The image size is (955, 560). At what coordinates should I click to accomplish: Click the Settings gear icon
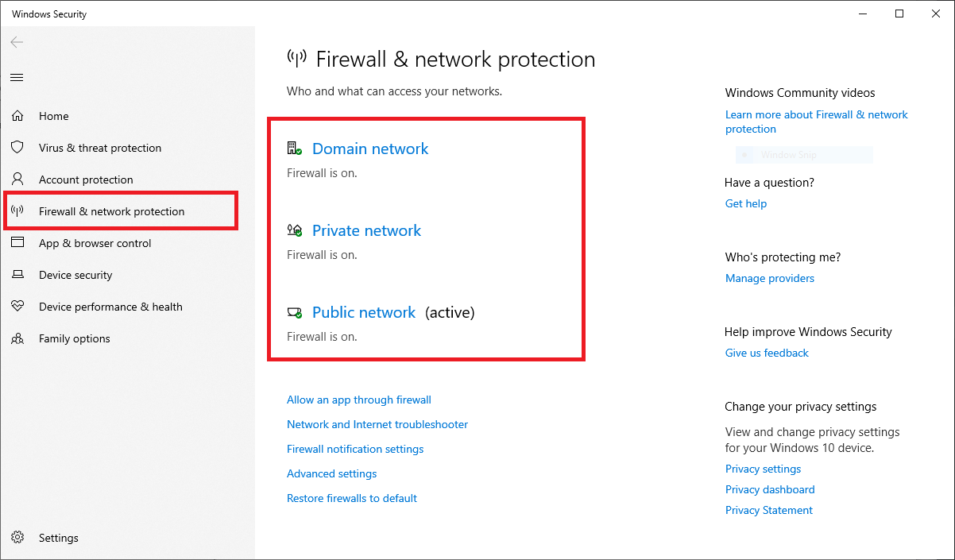pos(17,538)
